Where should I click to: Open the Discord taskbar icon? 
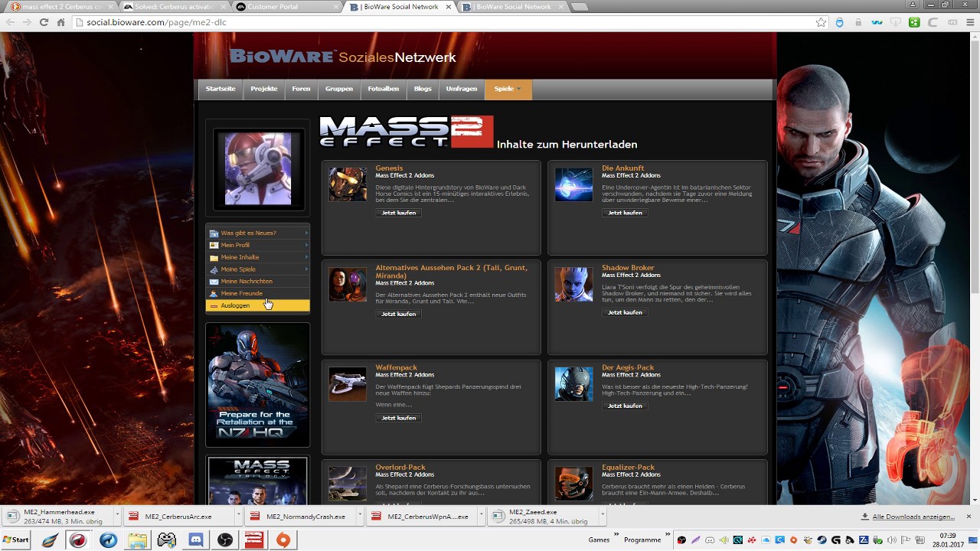coord(195,540)
